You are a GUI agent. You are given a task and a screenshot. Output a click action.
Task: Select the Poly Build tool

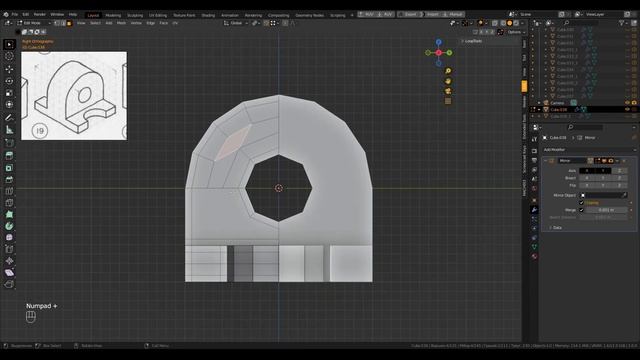coord(9,214)
